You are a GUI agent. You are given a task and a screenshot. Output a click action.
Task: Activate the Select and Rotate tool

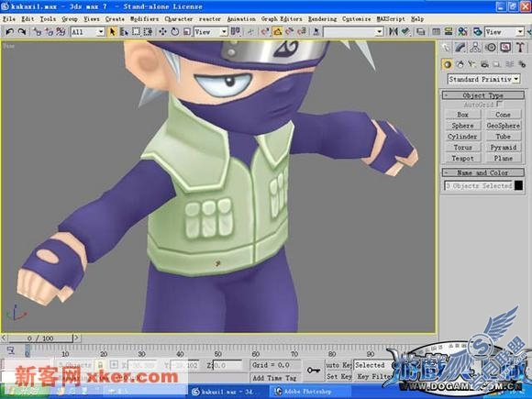[x=174, y=32]
